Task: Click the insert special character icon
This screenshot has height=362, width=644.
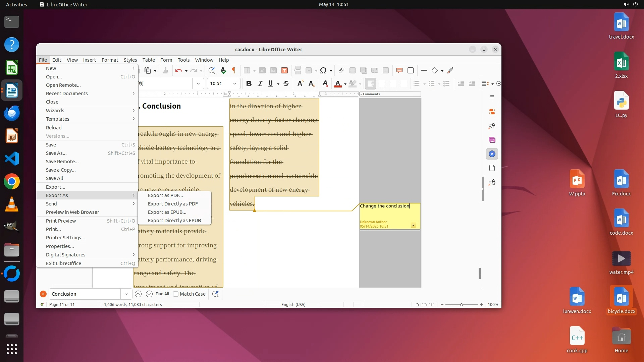Action: tap(323, 70)
